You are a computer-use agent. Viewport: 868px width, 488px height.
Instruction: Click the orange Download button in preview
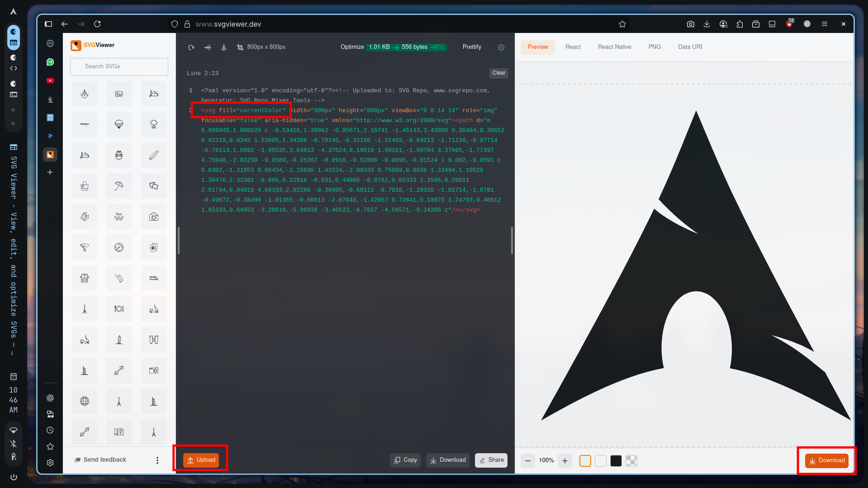pyautogui.click(x=827, y=460)
